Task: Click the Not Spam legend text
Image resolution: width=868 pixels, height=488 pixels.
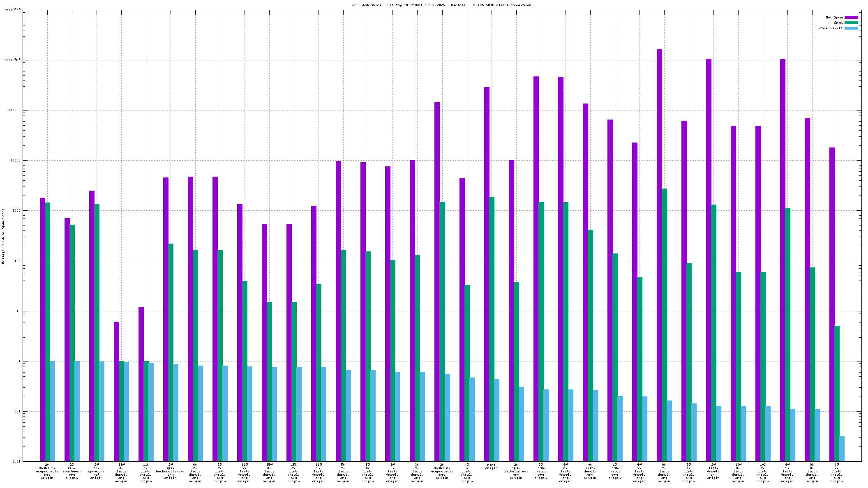Action: 834,17
